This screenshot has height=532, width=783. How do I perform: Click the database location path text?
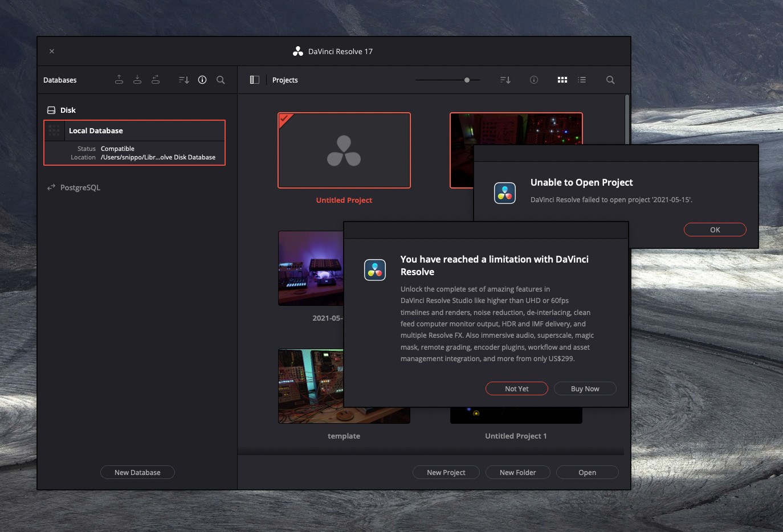158,157
